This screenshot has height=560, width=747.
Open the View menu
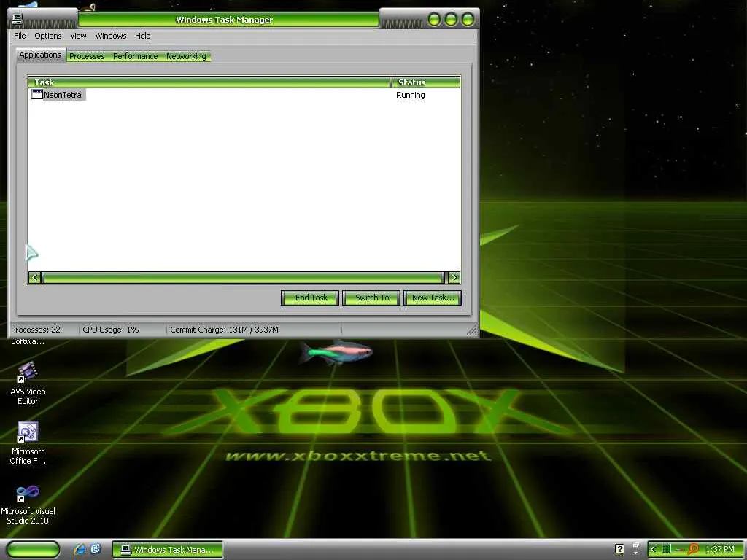click(78, 36)
